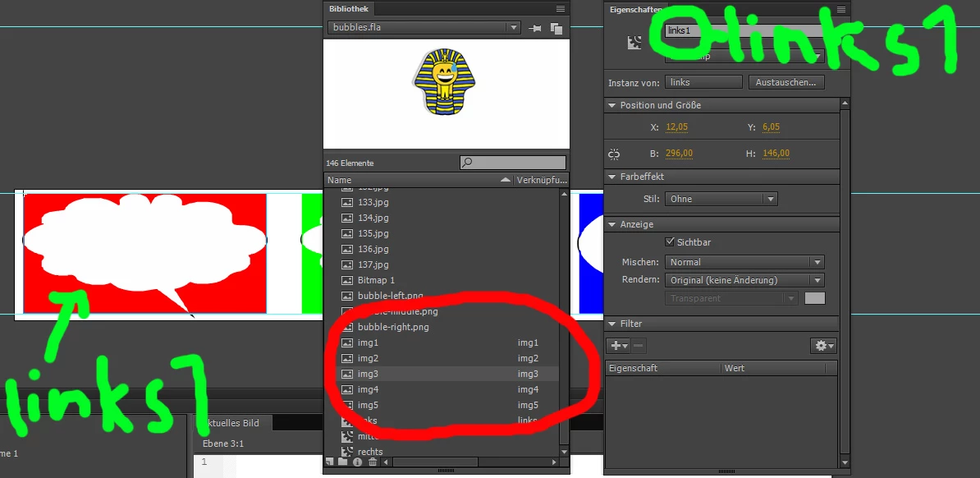The height and width of the screenshot is (478, 980).
Task: Select img1 in the library list
Action: pos(442,342)
